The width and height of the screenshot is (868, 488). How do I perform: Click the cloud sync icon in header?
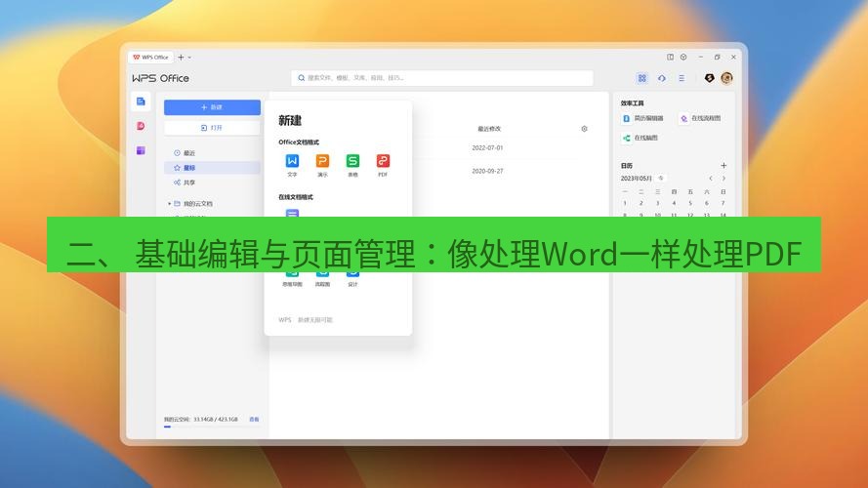click(662, 78)
